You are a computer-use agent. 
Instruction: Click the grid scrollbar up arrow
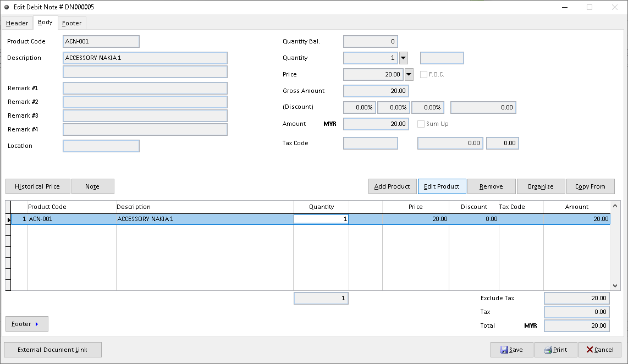pyautogui.click(x=615, y=206)
